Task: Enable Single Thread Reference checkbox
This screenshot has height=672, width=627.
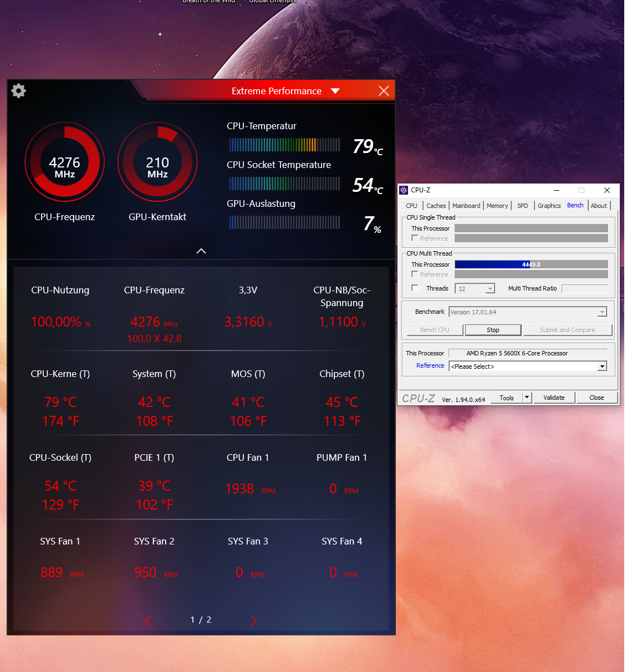Action: [x=415, y=238]
